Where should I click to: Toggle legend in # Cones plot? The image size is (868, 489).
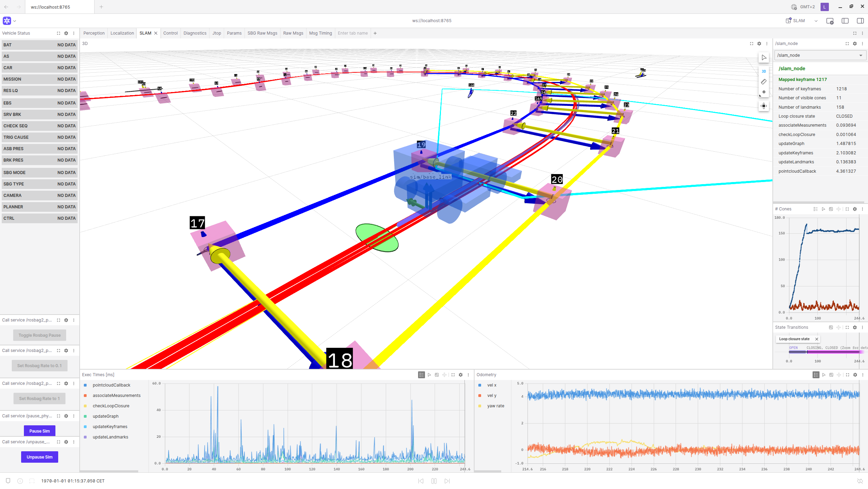pos(816,209)
